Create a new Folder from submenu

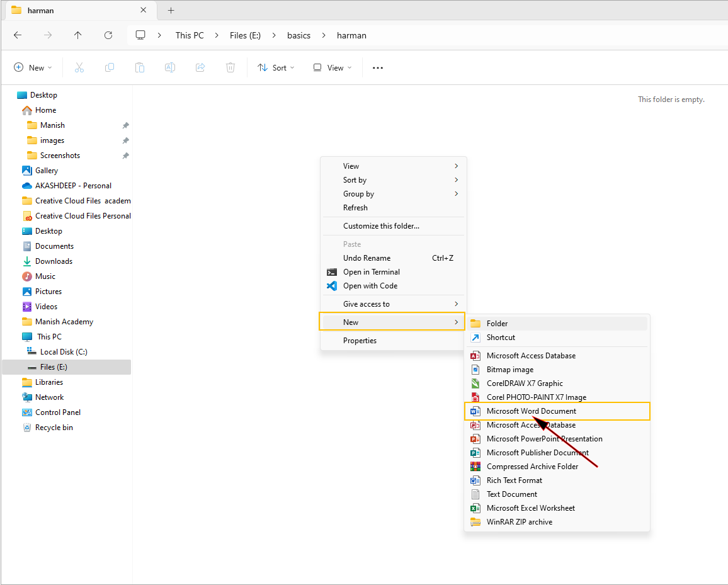(497, 324)
